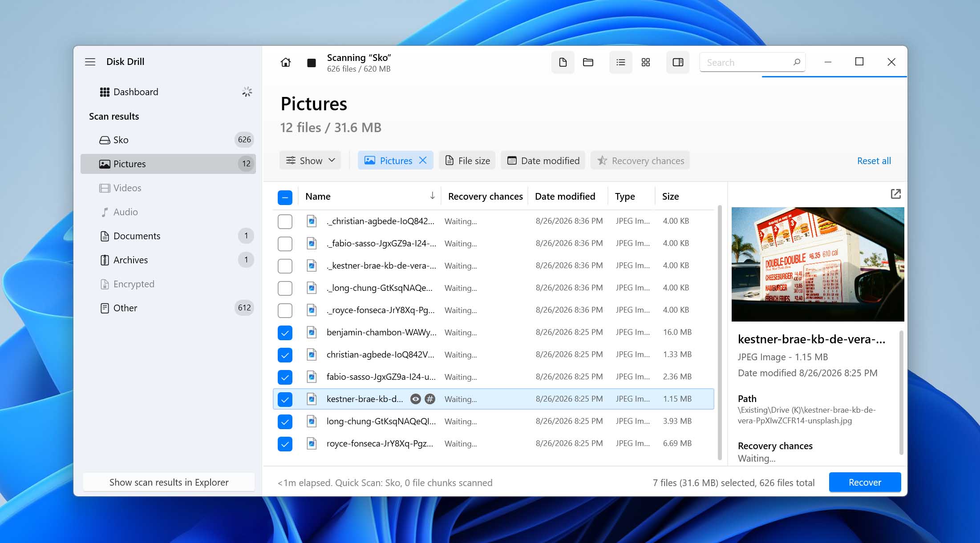980x543 pixels.
Task: Select the Documents category in sidebar
Action: (168, 236)
